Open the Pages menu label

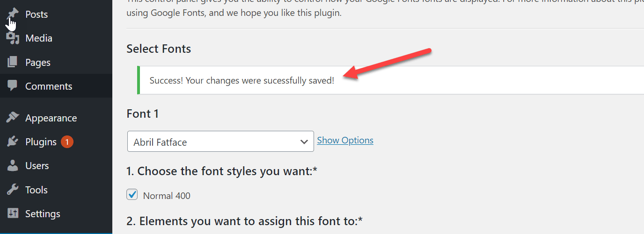coord(38,63)
